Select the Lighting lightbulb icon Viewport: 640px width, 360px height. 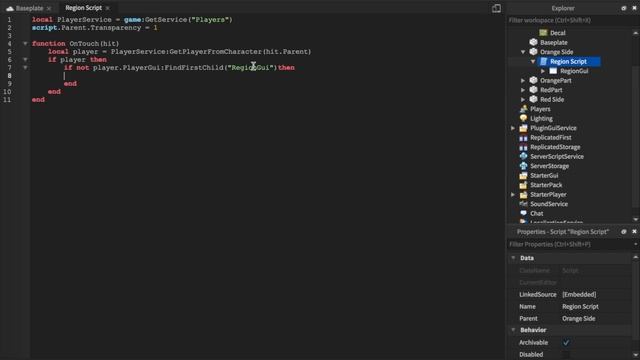(x=523, y=118)
